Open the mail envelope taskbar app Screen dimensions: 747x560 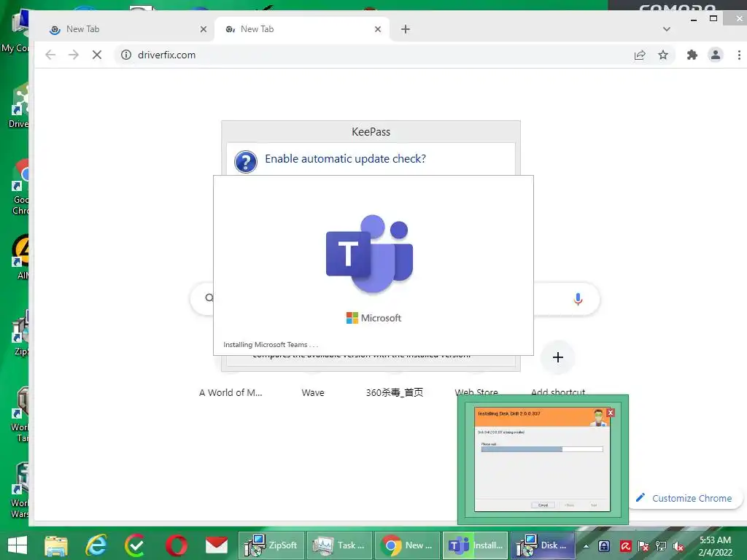216,545
